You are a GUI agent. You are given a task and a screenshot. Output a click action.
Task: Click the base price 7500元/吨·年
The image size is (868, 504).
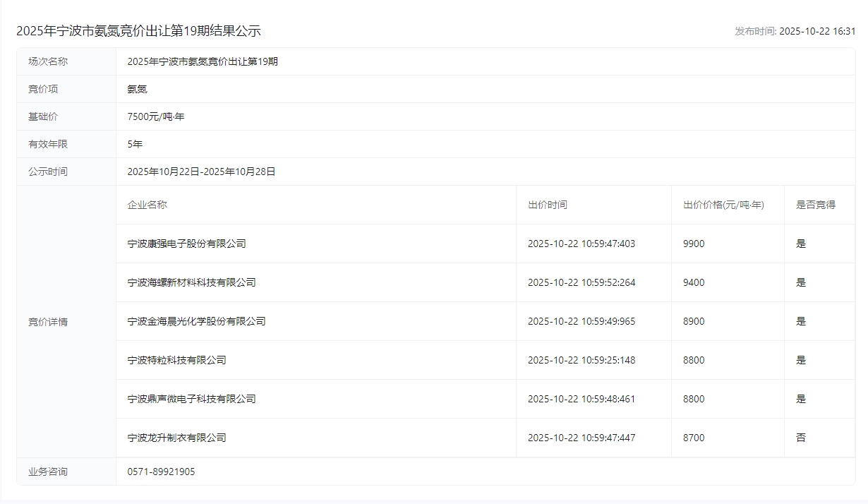155,116
